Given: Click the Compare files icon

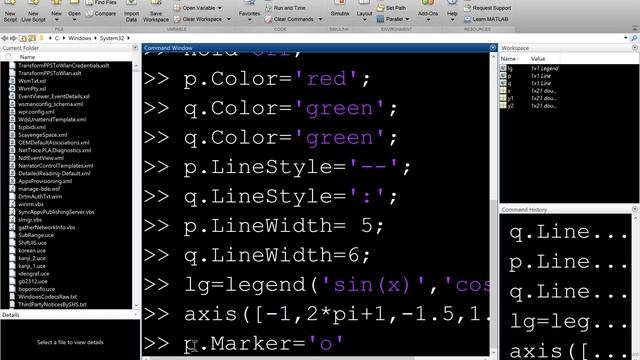Looking at the screenshot, I should [x=89, y=14].
